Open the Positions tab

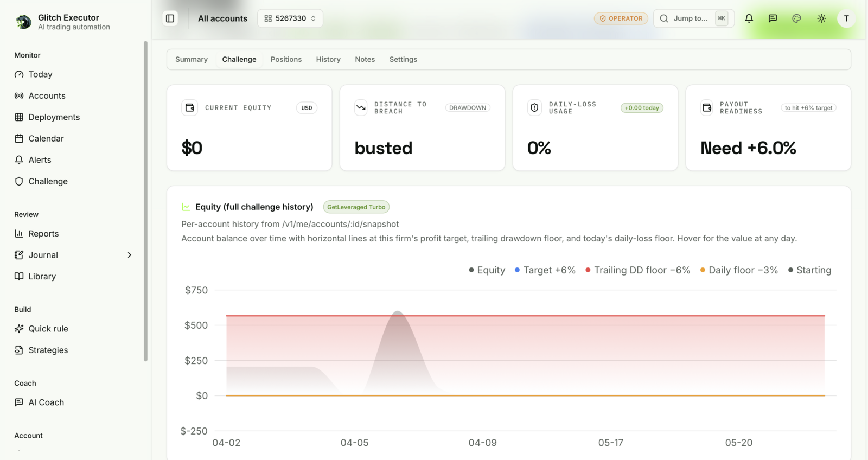(x=286, y=59)
